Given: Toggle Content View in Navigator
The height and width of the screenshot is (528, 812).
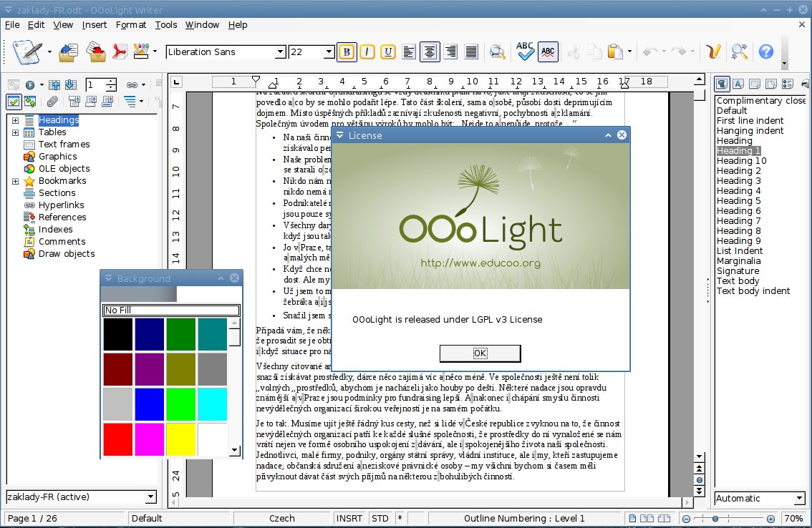Looking at the screenshot, I should pyautogui.click(x=30, y=102).
